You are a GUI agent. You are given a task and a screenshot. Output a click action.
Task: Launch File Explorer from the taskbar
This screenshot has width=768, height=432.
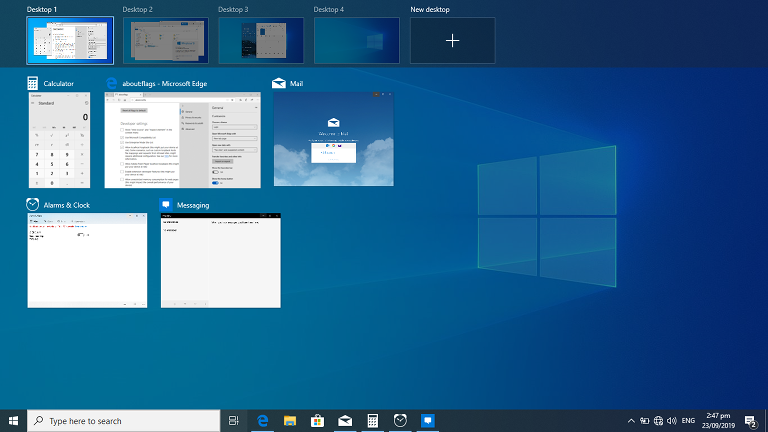point(290,421)
